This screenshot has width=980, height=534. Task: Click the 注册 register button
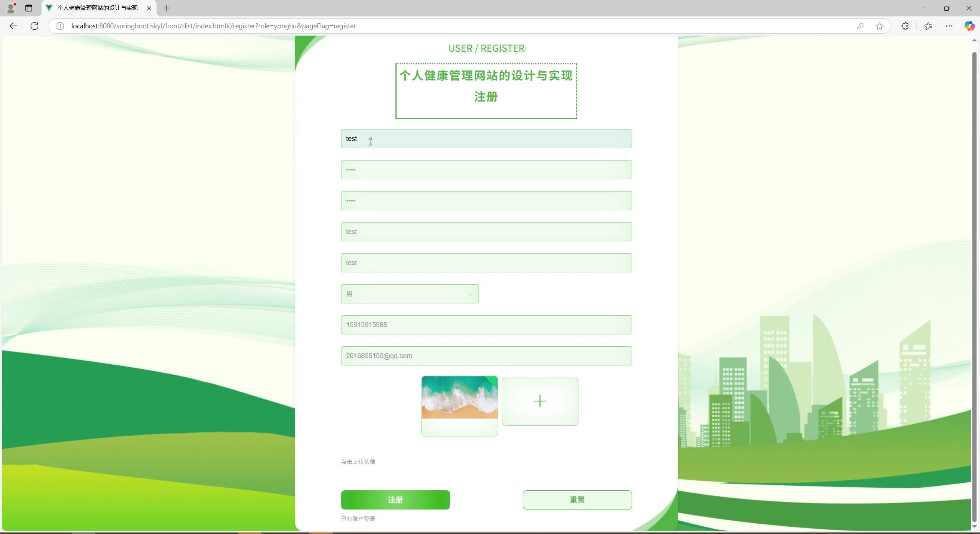395,500
